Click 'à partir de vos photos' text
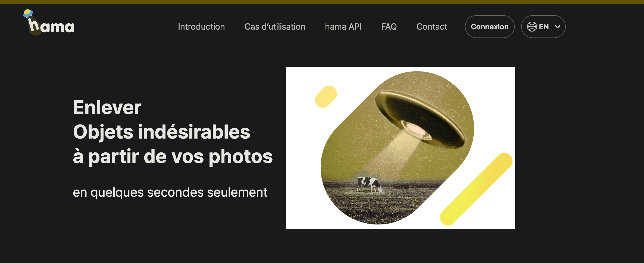This screenshot has width=644, height=263. tap(173, 156)
